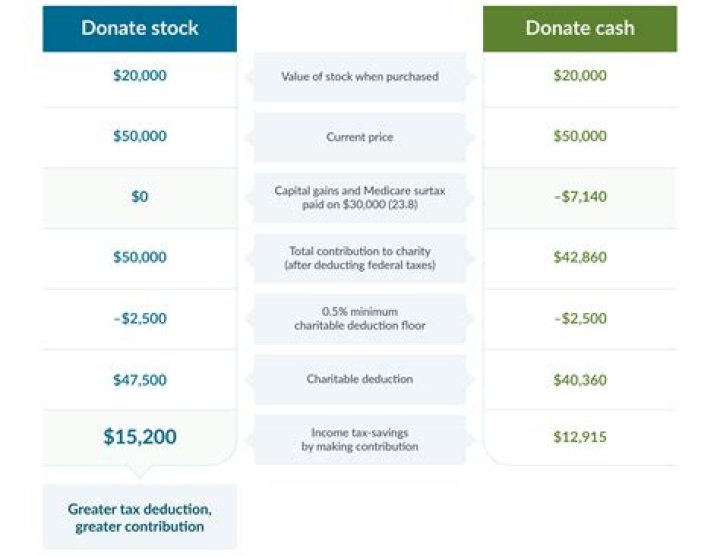Select the $12,915 cash tax-savings value

(580, 437)
